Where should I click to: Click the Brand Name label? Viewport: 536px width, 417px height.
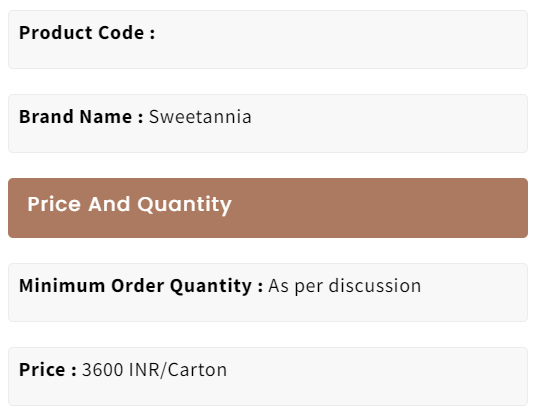tap(81, 117)
